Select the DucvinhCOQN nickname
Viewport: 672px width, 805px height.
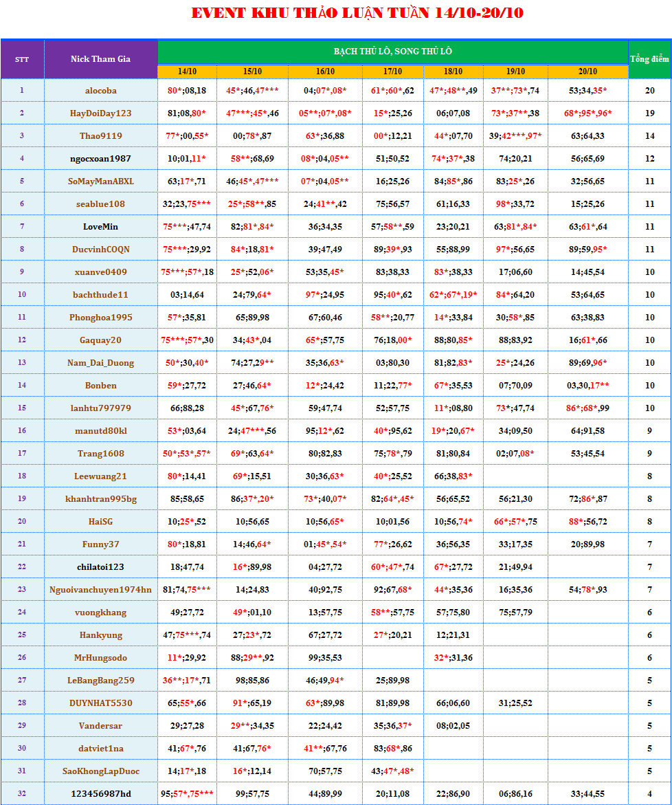tap(100, 249)
